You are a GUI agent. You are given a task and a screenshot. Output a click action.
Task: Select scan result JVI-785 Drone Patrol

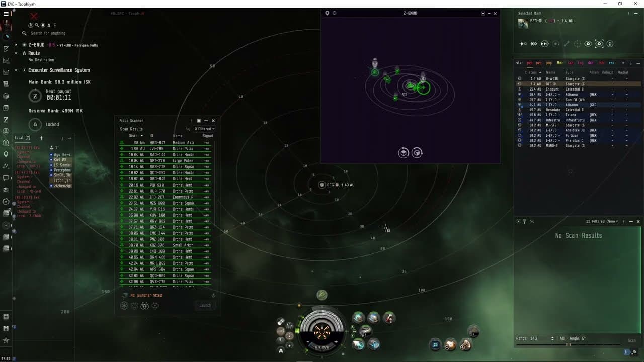166,149
